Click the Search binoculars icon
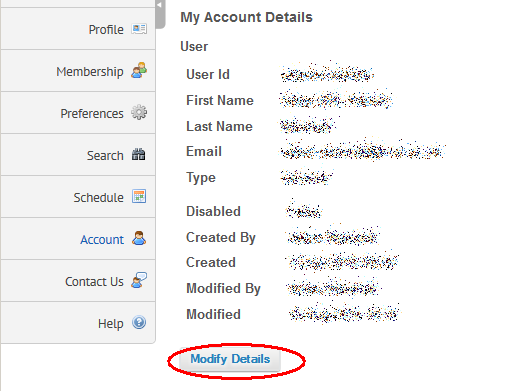Screen dimensions: 527x391 (138, 154)
